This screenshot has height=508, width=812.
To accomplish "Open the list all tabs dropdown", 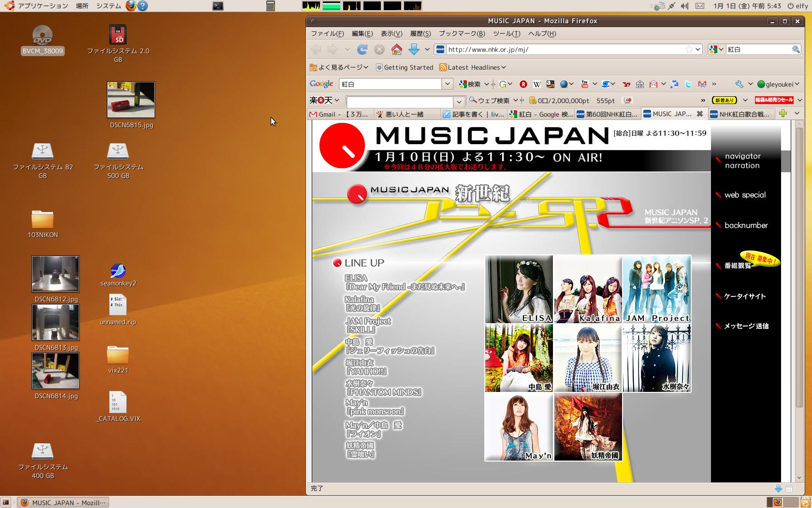I will tap(797, 113).
